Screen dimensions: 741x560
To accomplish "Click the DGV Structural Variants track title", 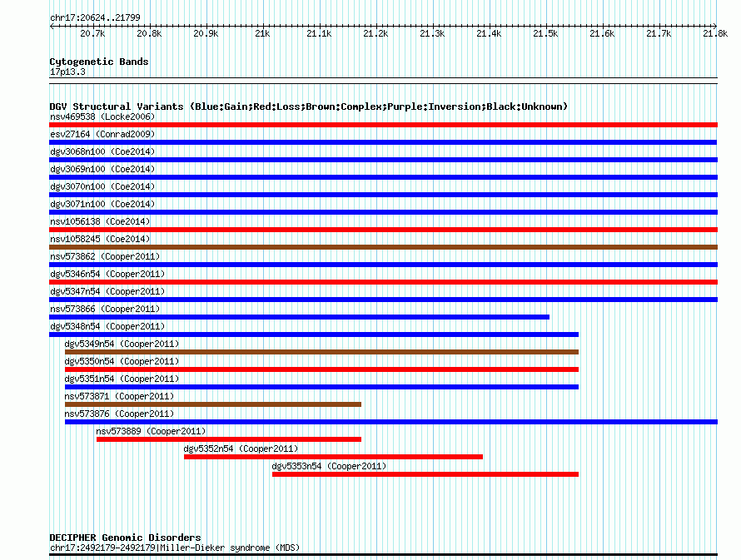I will pyautogui.click(x=309, y=107).
